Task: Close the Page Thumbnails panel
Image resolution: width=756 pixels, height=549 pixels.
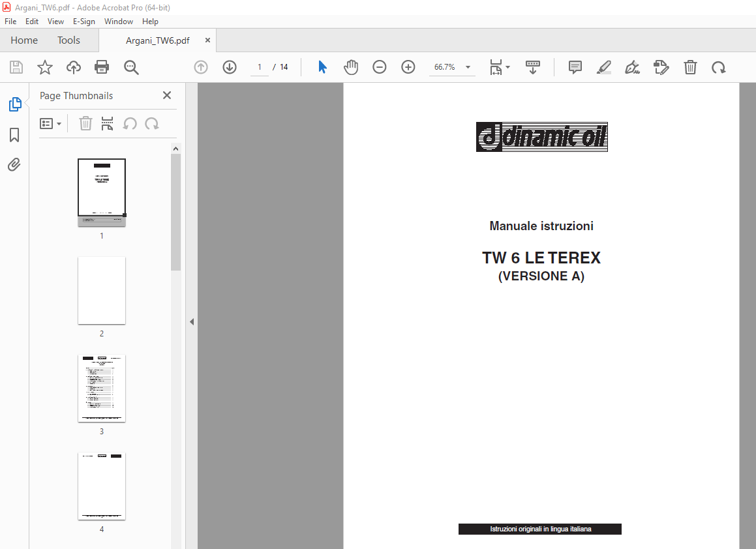Action: [167, 95]
